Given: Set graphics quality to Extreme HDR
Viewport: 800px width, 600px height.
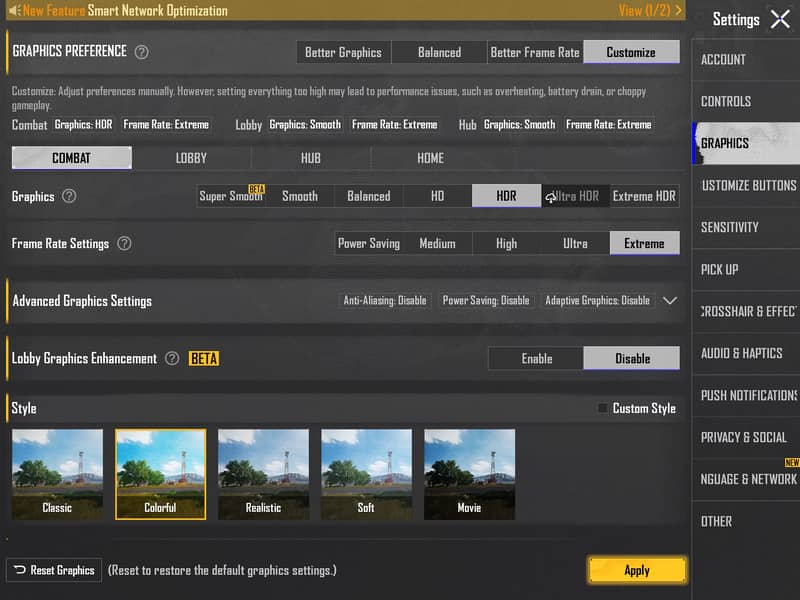Looking at the screenshot, I should (x=644, y=196).
